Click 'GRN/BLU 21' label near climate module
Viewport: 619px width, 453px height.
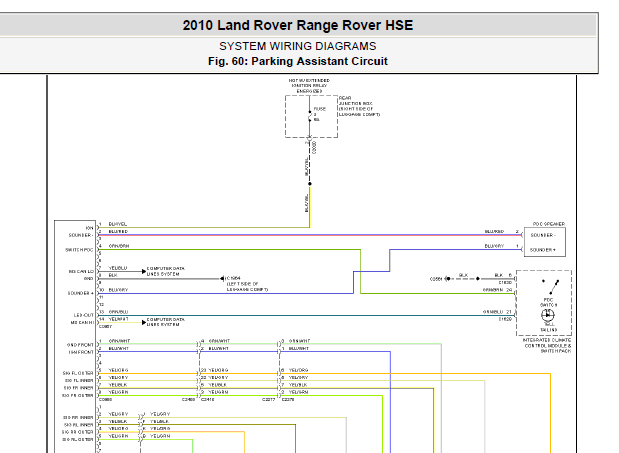[x=497, y=312]
